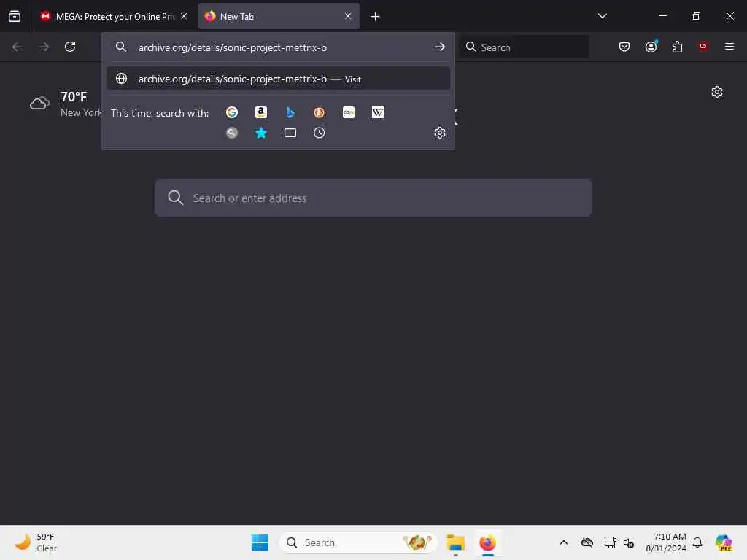This screenshot has width=747, height=560.
Task: Click the weather cloud icon
Action: pyautogui.click(x=39, y=104)
